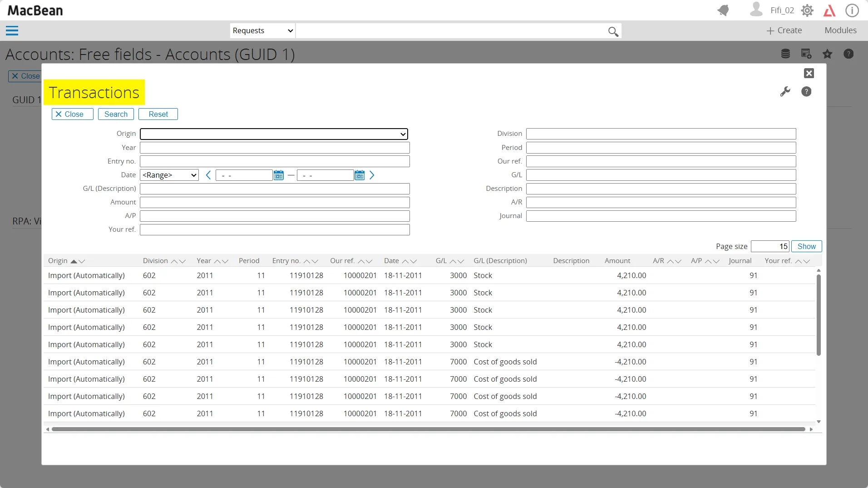This screenshot has width=868, height=488.
Task: Expand the Origin dropdown
Action: tap(274, 134)
